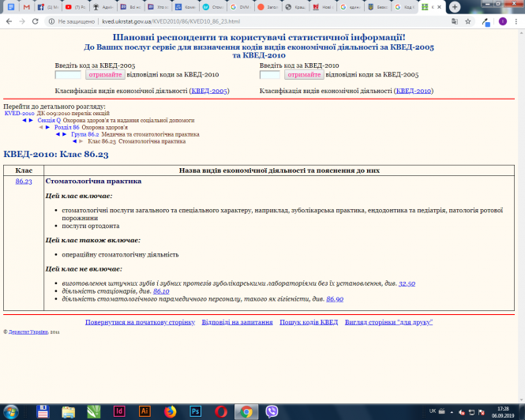
Task: Switch to the YouTube browser tab
Action: [x=69, y=6]
